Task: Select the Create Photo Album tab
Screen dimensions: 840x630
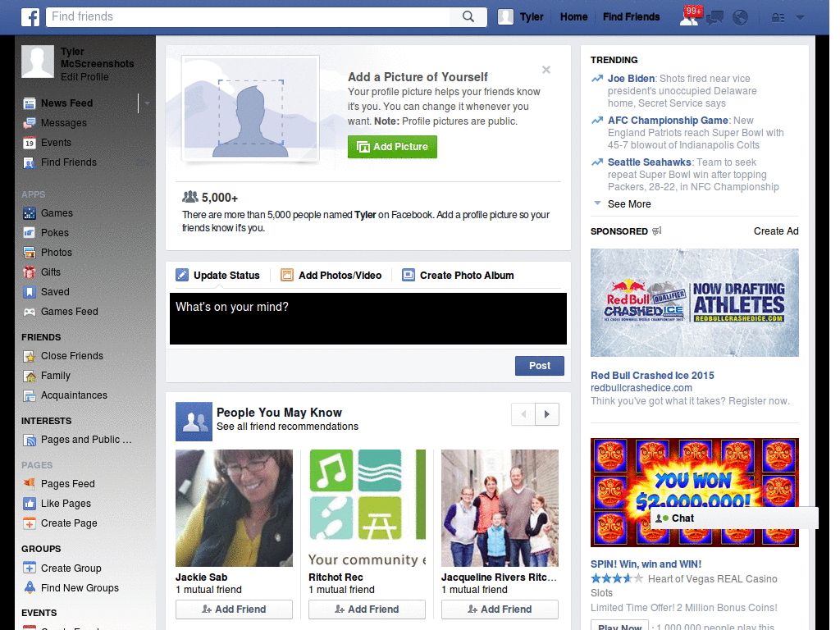Action: (458, 276)
